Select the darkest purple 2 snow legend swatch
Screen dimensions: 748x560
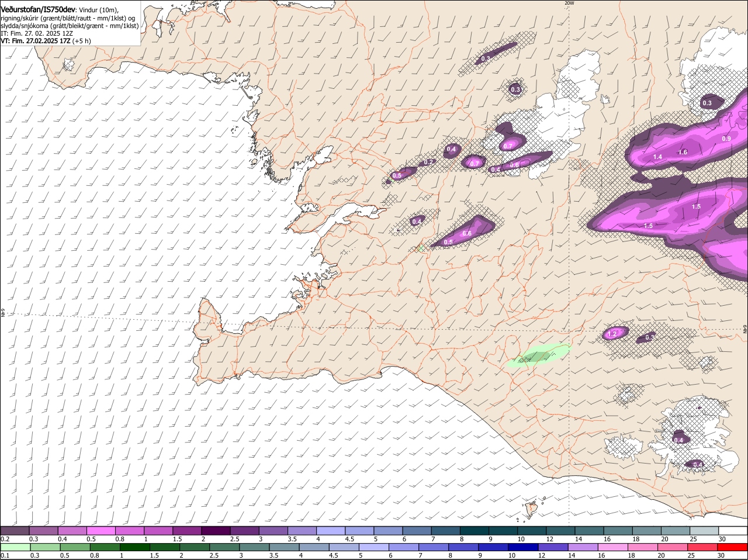coord(216,531)
